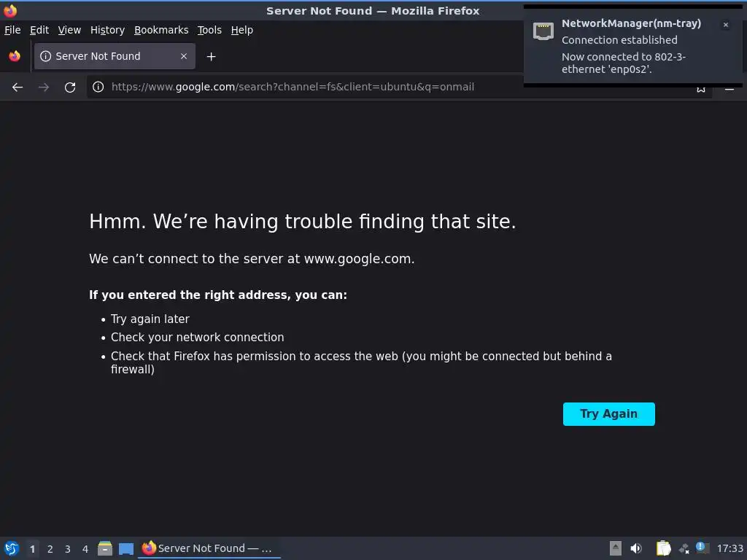
Task: Open the file manager from the taskbar
Action: (105, 548)
